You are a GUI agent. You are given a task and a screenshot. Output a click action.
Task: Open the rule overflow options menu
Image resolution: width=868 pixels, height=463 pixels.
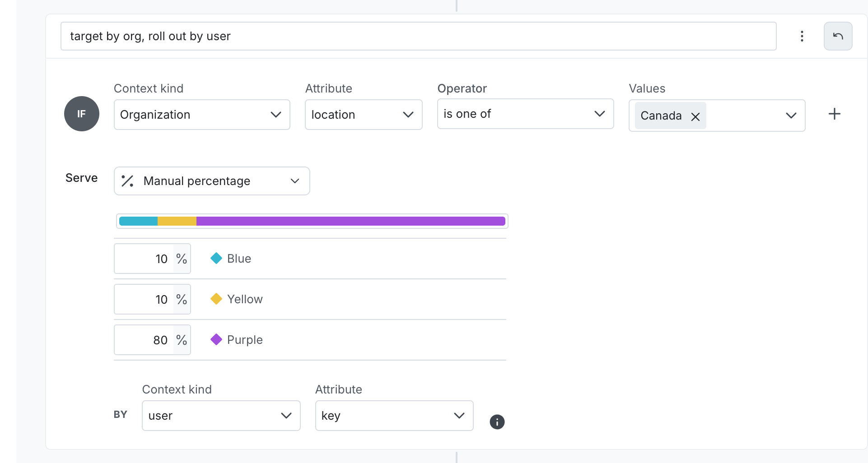point(802,36)
